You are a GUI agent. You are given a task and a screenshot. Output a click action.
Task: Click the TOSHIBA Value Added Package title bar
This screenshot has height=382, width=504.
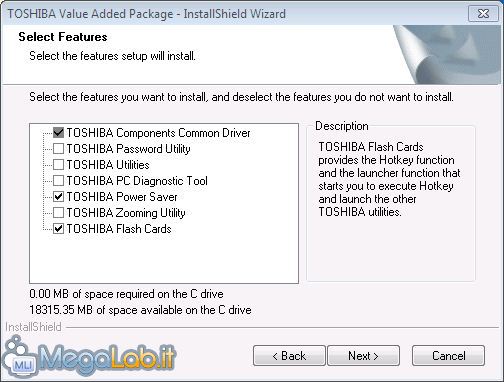point(233,14)
